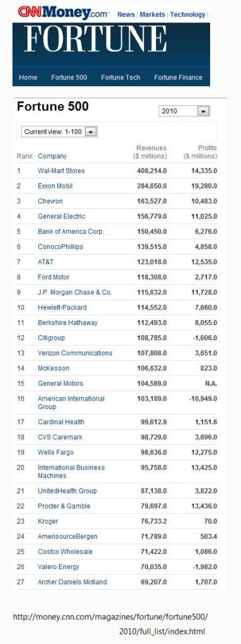Click the News link at top
241x644 pixels.
point(126,14)
